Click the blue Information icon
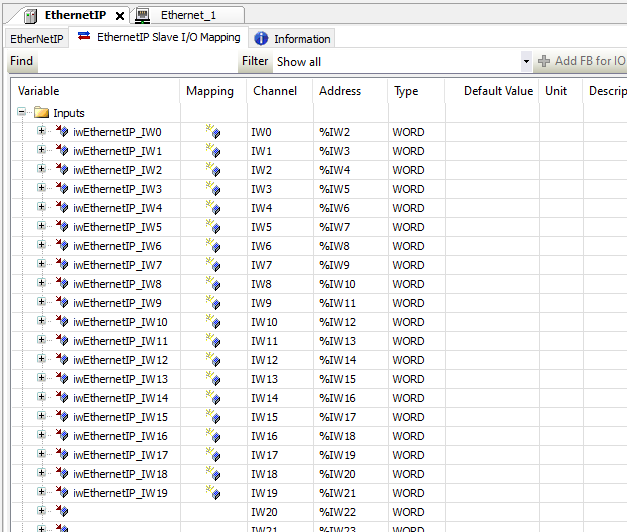The image size is (627, 532). coord(261,38)
